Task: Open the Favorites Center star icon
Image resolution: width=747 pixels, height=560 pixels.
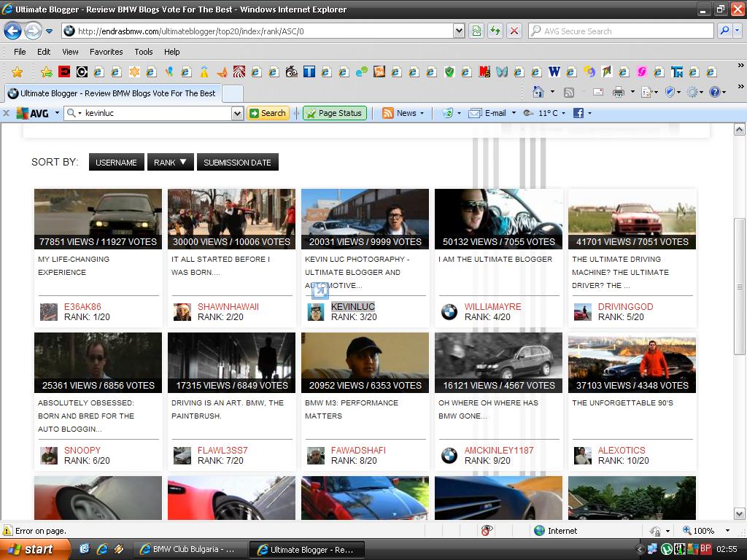Action: click(x=18, y=72)
